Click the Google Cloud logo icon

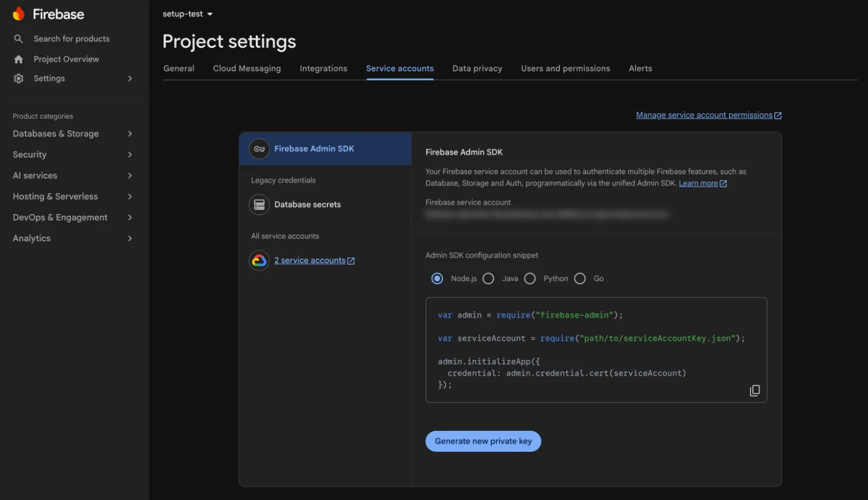[259, 260]
